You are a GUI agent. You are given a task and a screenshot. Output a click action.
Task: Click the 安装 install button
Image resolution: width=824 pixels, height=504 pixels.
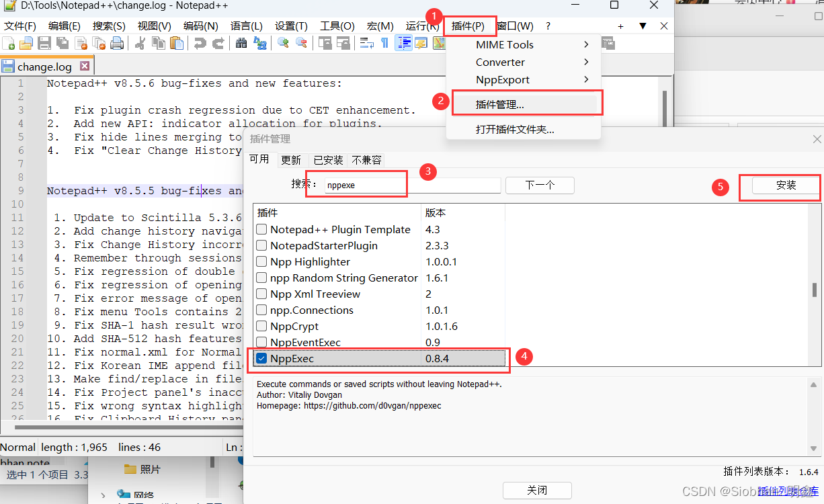786,185
